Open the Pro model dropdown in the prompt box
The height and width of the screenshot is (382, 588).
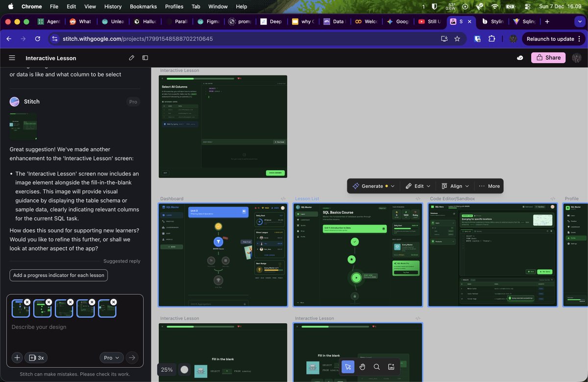[x=112, y=358]
